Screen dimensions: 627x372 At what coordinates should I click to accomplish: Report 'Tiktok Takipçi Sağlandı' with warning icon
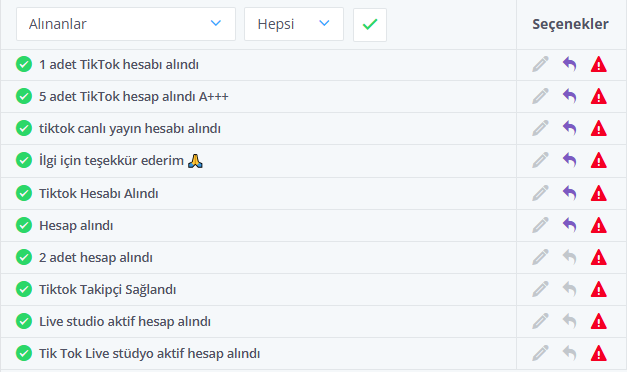tap(599, 289)
